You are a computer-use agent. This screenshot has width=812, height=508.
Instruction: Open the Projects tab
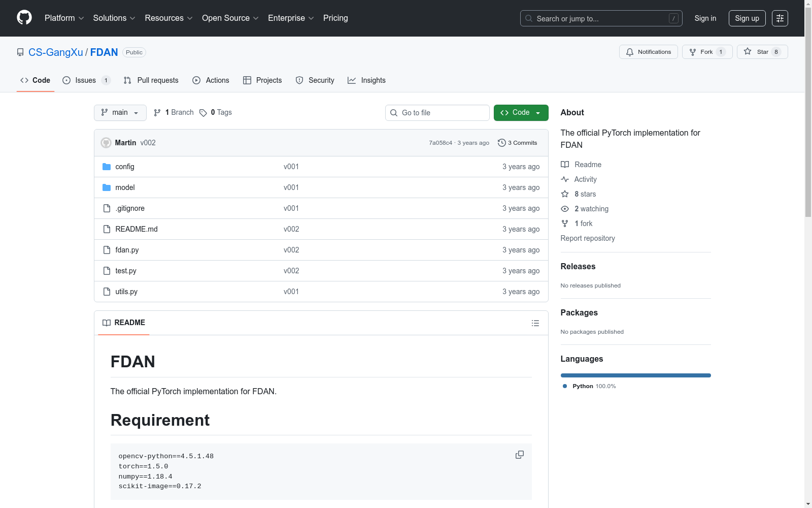pos(262,80)
